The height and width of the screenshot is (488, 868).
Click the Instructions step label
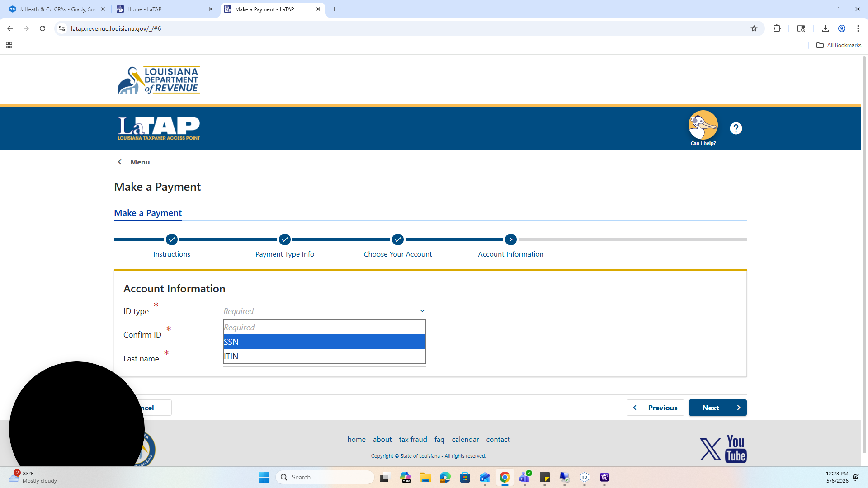pyautogui.click(x=172, y=254)
